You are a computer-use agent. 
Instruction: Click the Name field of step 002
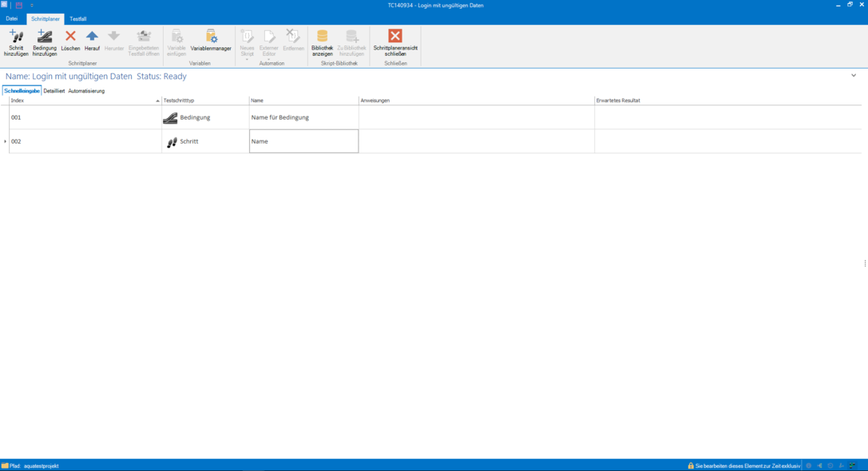[303, 141]
